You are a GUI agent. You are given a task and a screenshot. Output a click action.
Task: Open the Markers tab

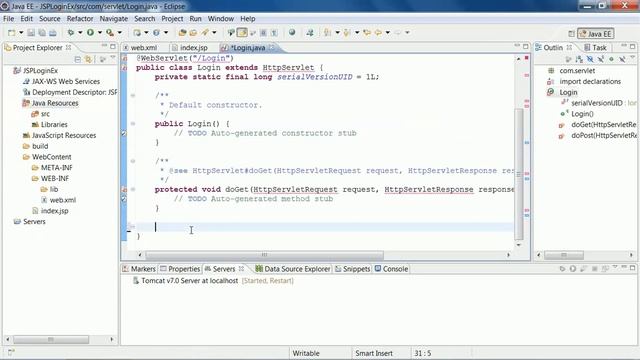tap(138, 269)
